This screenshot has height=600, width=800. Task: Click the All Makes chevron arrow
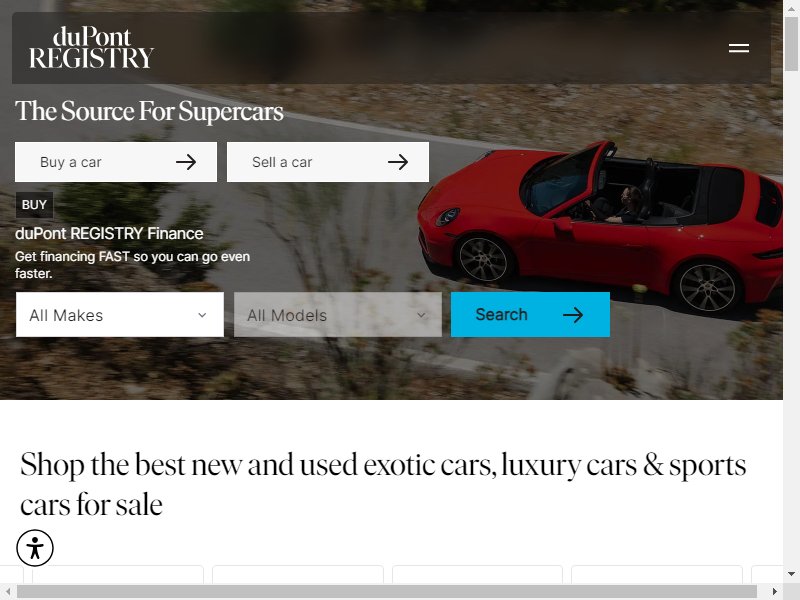pos(202,315)
